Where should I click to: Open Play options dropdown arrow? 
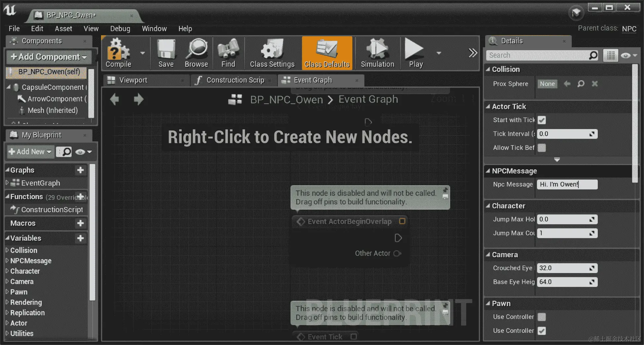click(x=439, y=53)
